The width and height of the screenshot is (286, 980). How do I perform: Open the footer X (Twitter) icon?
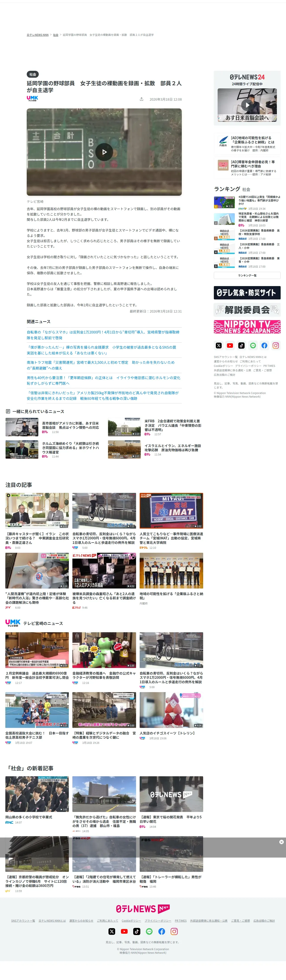click(x=112, y=931)
